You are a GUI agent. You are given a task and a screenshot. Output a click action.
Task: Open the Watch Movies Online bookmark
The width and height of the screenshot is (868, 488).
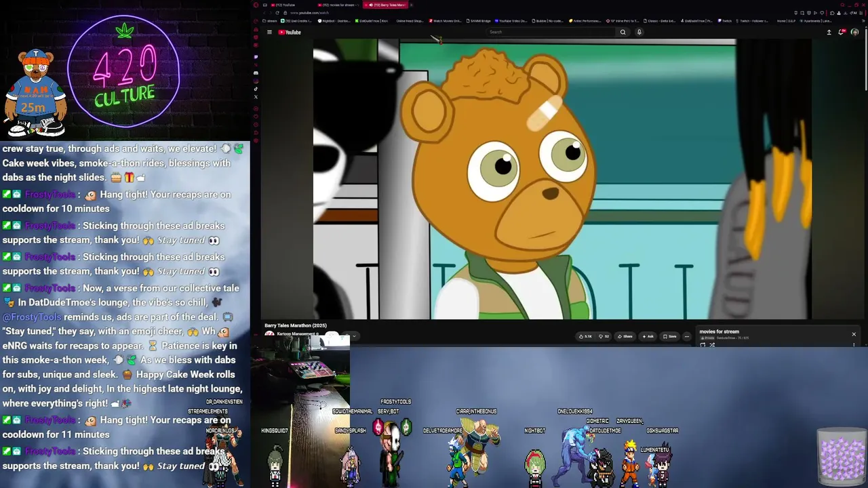445,21
